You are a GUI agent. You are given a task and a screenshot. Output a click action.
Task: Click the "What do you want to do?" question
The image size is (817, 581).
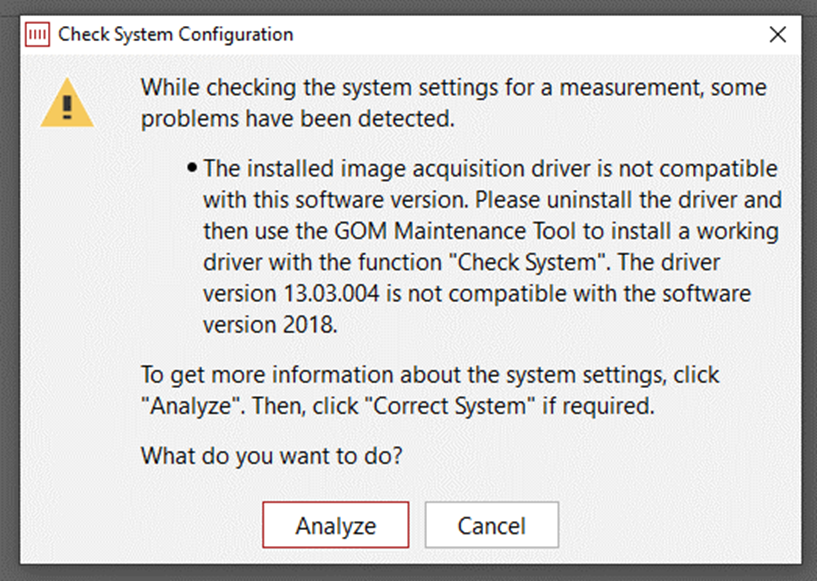click(x=271, y=456)
